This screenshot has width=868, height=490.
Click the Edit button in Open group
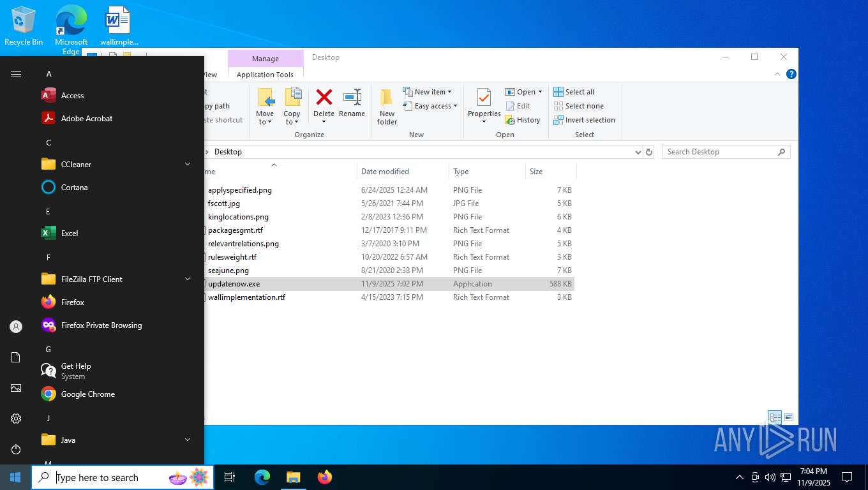coord(518,106)
